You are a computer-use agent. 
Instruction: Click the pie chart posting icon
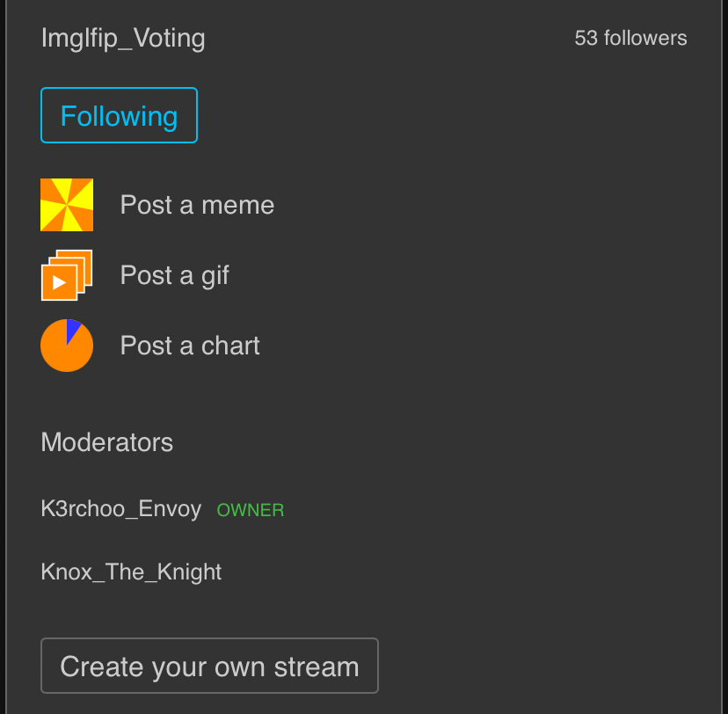pyautogui.click(x=66, y=345)
